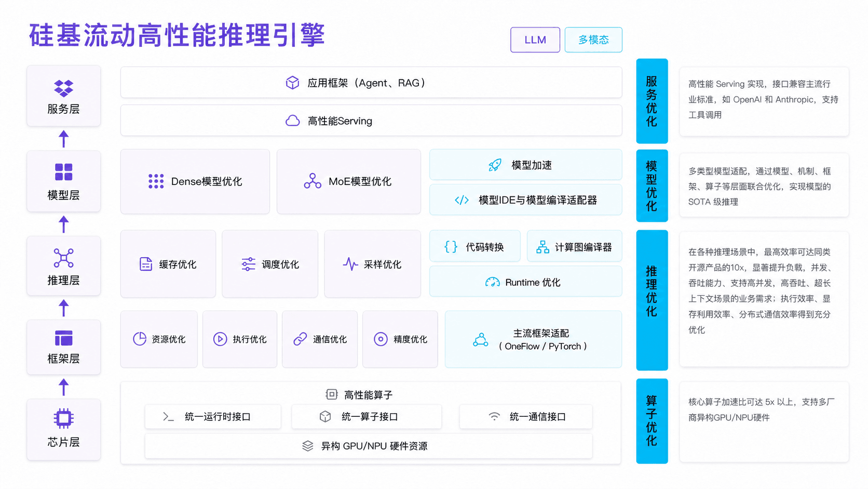868x489 pixels.
Task: Click the 框架层 layout icon
Action: 63,338
